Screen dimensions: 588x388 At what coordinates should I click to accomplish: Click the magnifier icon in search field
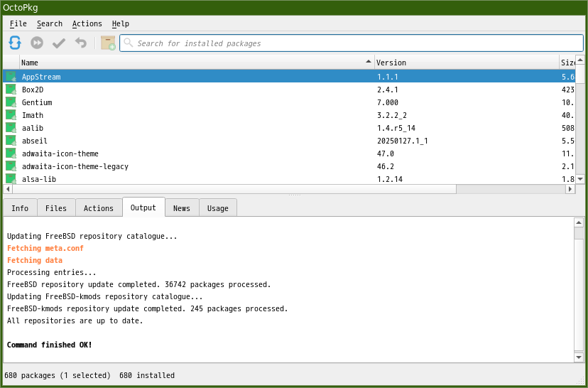[129, 43]
